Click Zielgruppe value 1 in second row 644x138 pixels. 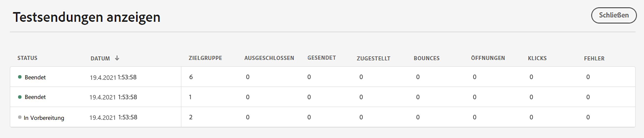click(x=190, y=97)
